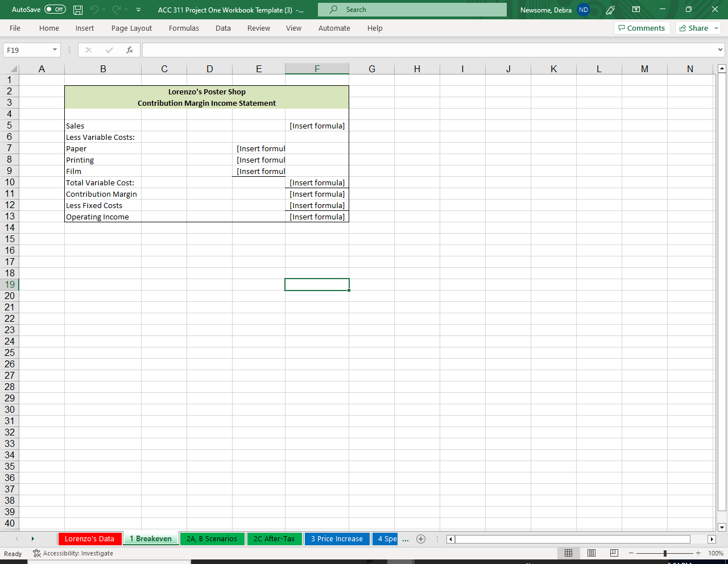Select the Sales label cell

click(103, 126)
